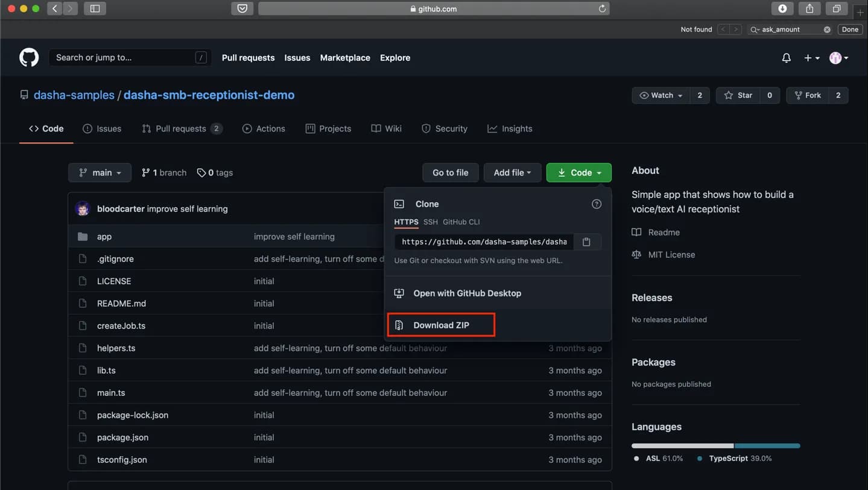This screenshot has width=868, height=490.
Task: Open the main branch dropdown
Action: (100, 173)
